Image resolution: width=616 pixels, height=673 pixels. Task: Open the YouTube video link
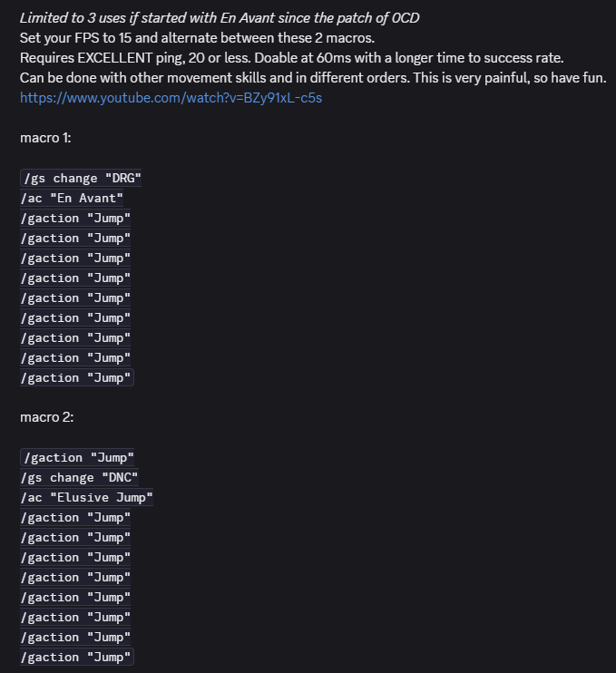[x=171, y=98]
